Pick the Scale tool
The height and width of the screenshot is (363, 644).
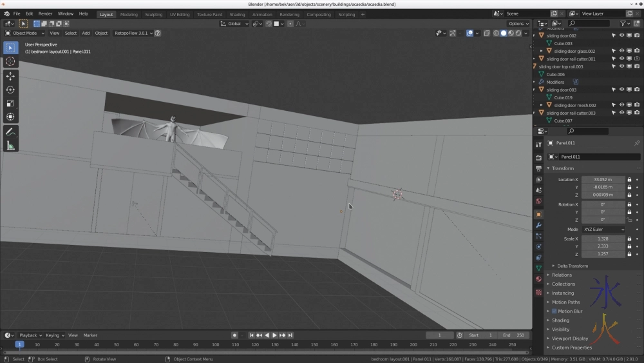pyautogui.click(x=10, y=103)
